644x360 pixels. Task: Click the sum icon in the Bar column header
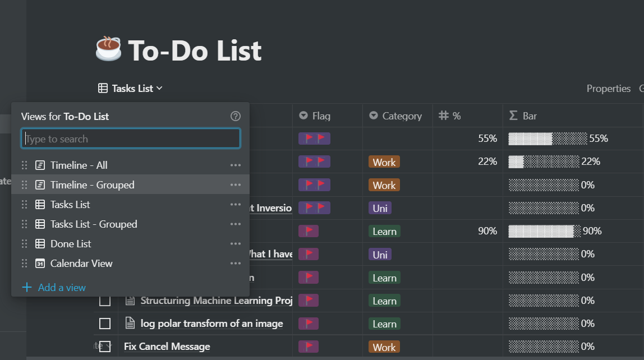pos(513,116)
